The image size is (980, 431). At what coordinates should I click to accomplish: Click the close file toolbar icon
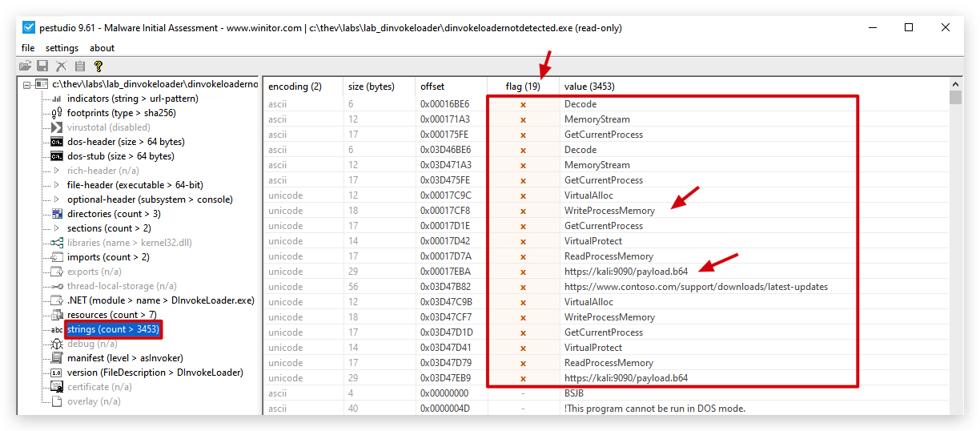(61, 66)
